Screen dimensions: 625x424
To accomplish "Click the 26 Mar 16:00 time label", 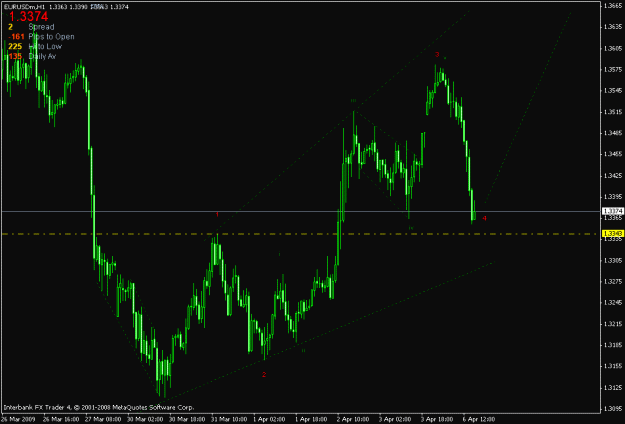I will click(x=59, y=419).
